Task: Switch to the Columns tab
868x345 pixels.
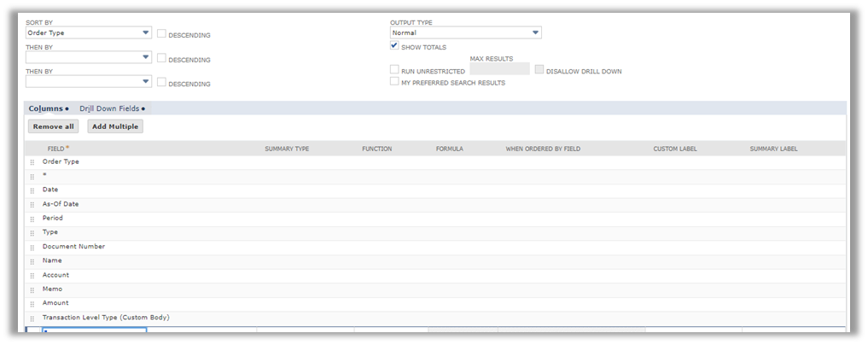Action: [x=48, y=108]
